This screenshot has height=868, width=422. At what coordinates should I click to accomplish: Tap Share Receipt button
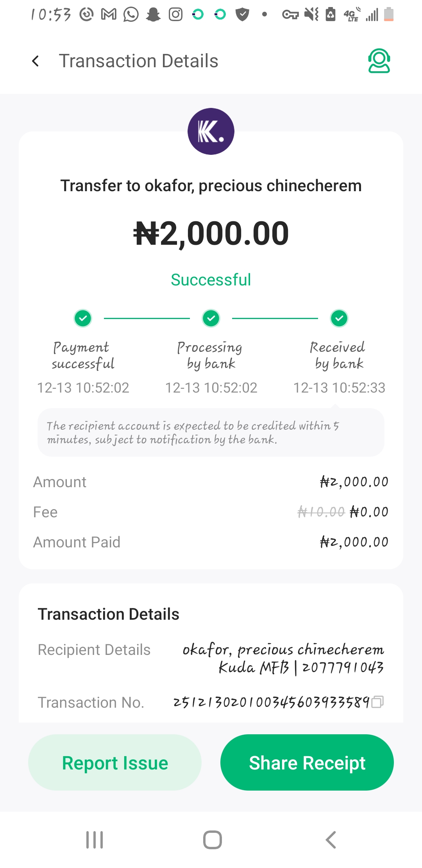[307, 762]
